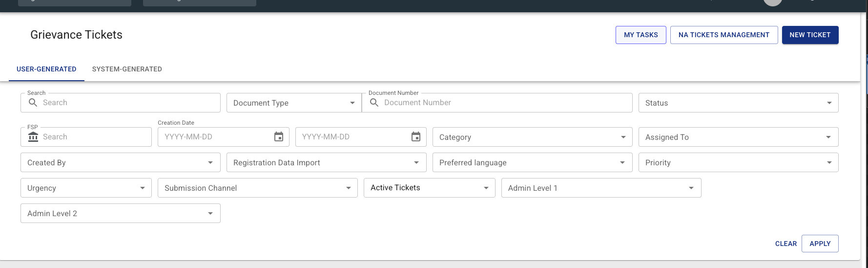The width and height of the screenshot is (868, 268).
Task: Click the My Tasks button
Action: (641, 35)
